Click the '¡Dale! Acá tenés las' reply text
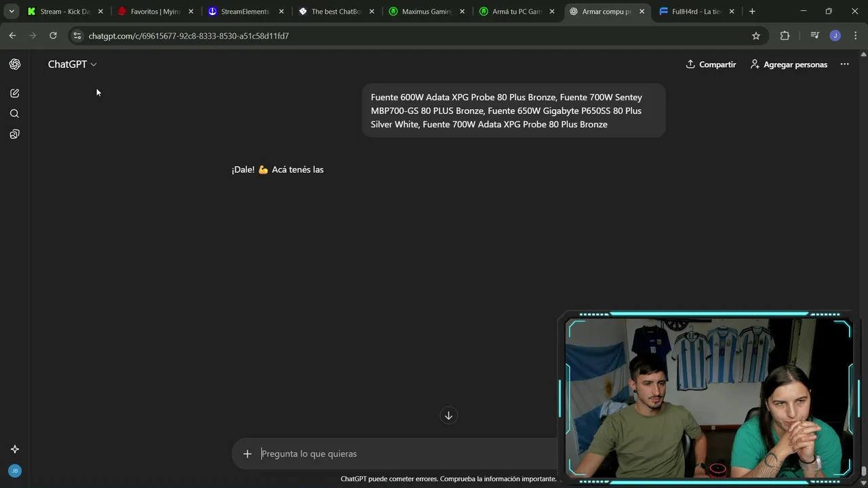The height and width of the screenshot is (488, 868). [x=277, y=169]
